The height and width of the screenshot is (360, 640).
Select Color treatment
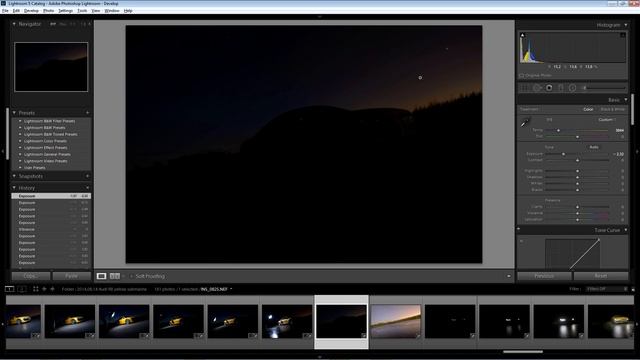[x=588, y=109]
